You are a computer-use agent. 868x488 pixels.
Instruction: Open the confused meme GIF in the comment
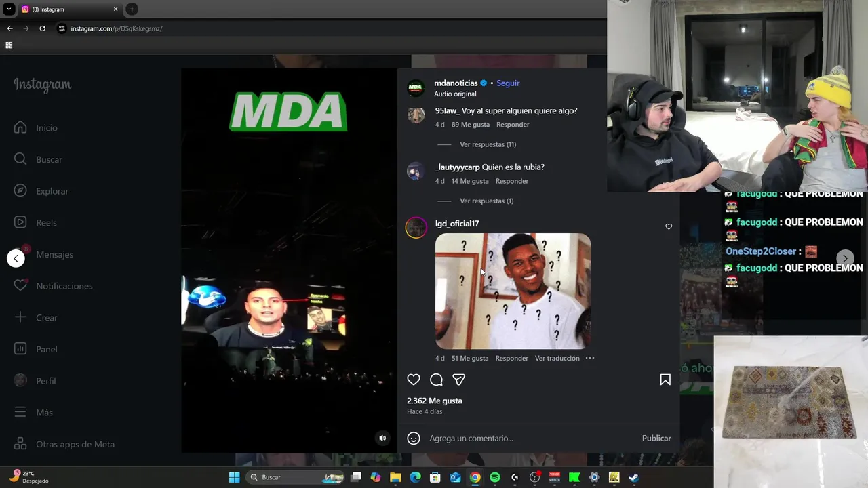pyautogui.click(x=513, y=291)
